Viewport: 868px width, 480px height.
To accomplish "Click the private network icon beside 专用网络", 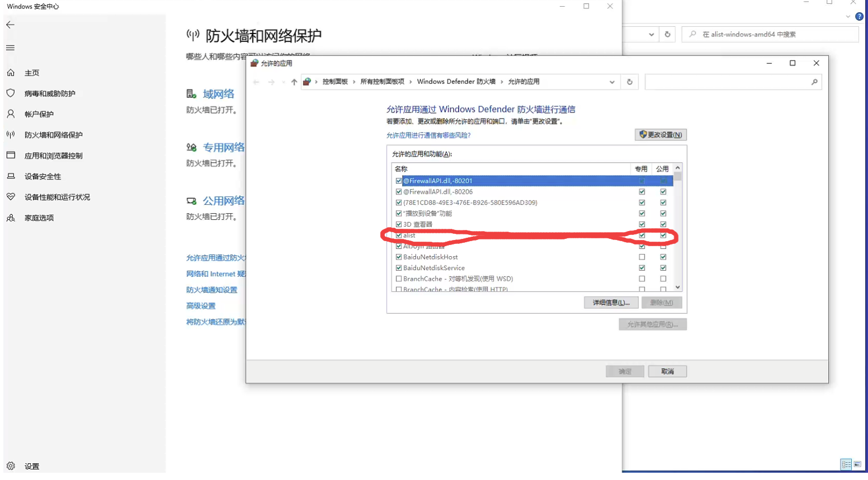I will click(x=192, y=147).
